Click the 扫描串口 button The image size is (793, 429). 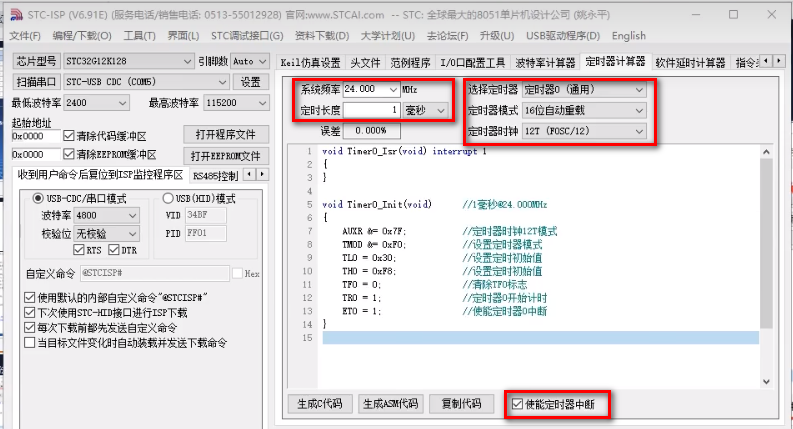click(36, 82)
